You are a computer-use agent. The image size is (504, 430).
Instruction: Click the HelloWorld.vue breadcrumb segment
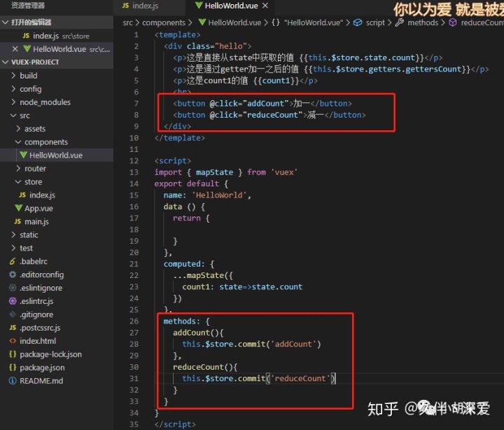tap(234, 22)
